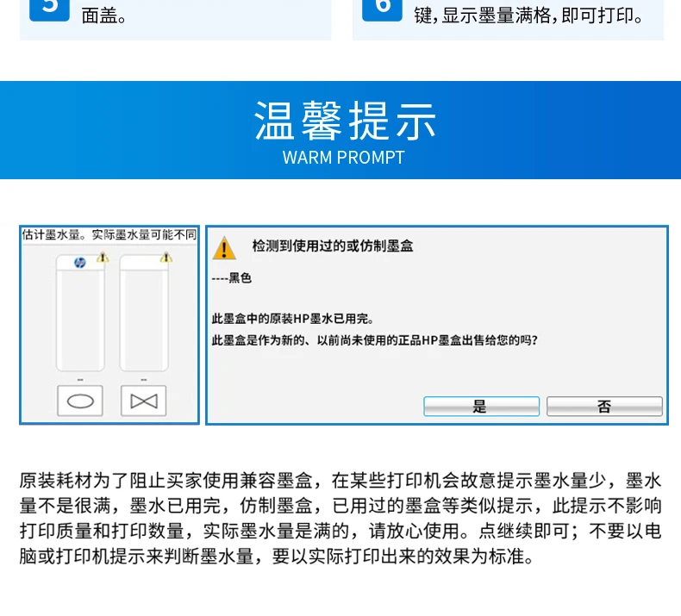
Task: Click the paragraph line starting 原装耗材为了阻止
Action: (x=340, y=481)
